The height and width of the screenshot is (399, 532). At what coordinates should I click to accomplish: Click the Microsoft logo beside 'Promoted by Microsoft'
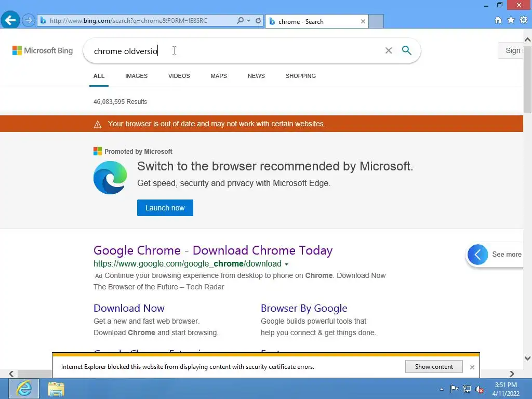97,151
